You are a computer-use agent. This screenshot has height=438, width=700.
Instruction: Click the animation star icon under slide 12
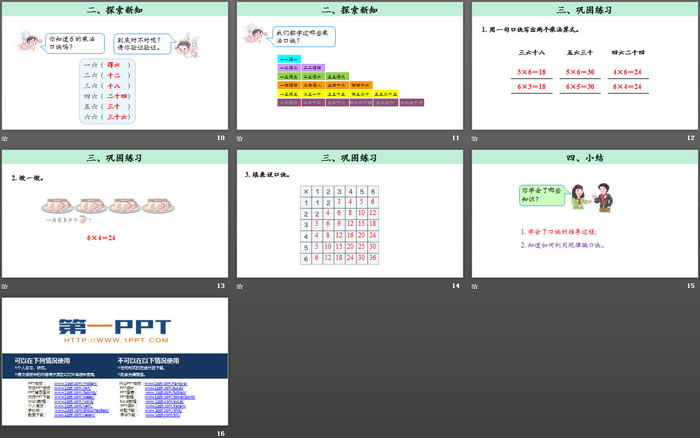coord(475,138)
